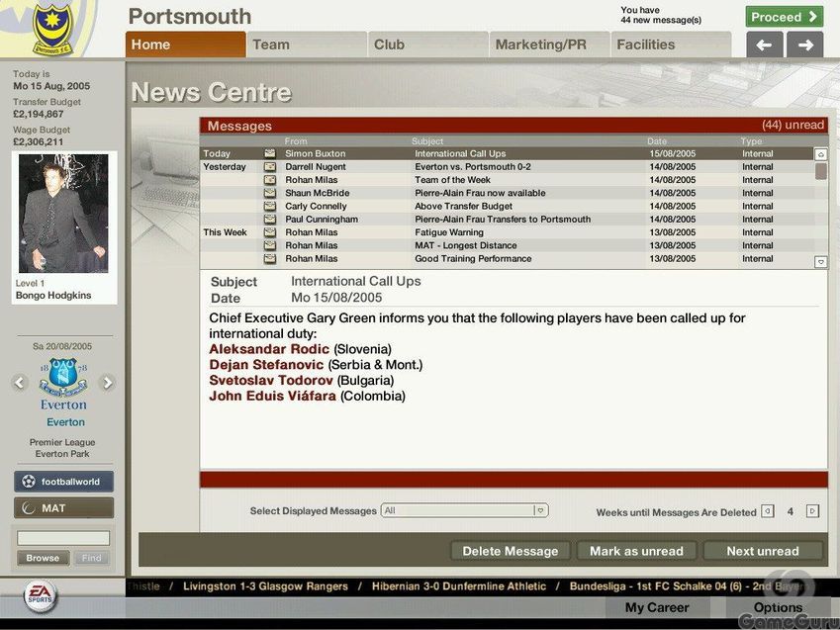
Task: Click envelope icon for Team of the Week
Action: point(270,180)
